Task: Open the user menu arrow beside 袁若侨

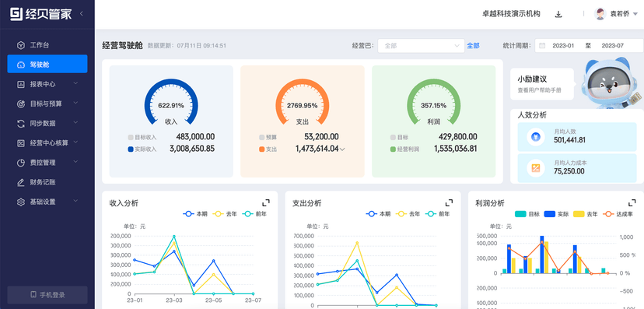Action: pos(635,14)
